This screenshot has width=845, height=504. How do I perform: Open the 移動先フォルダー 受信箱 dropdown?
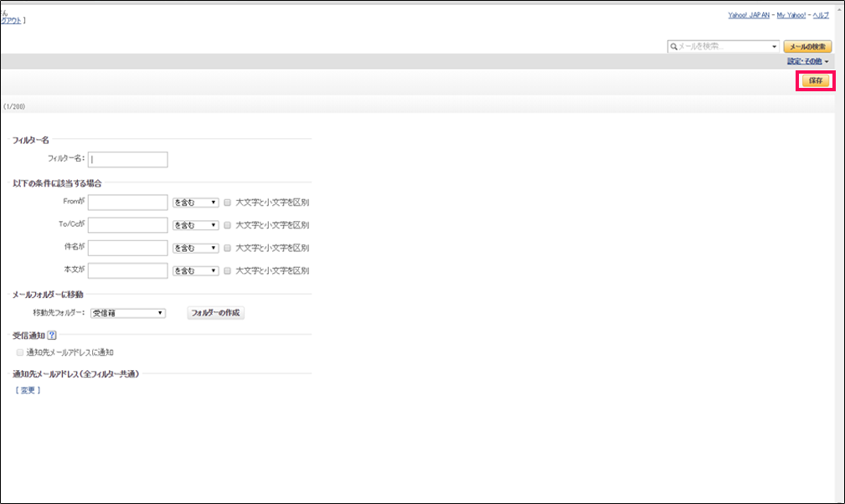(127, 313)
